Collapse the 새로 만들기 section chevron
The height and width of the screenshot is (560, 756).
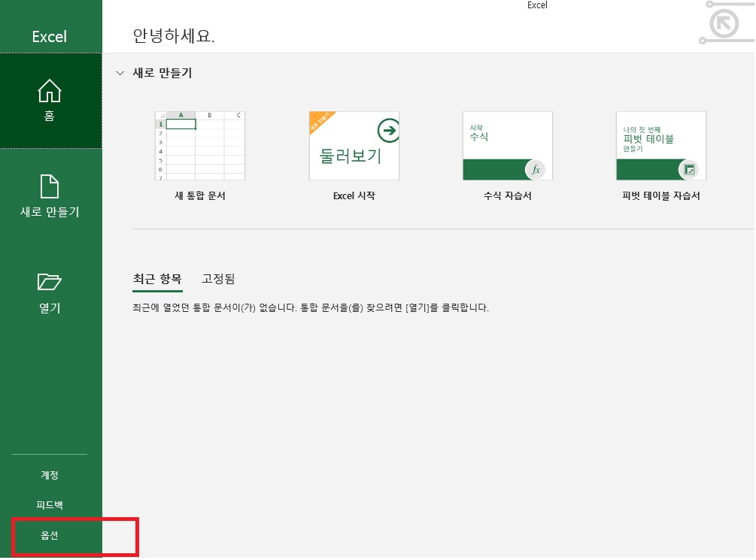(120, 73)
